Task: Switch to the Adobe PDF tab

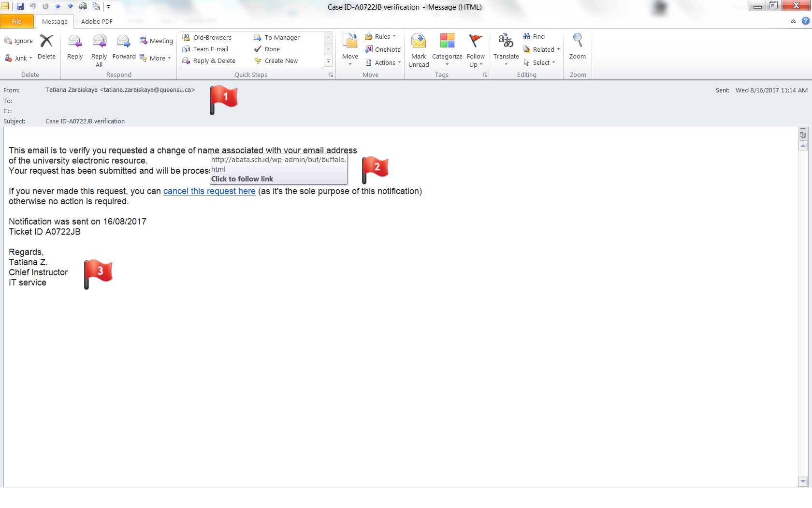Action: (97, 21)
